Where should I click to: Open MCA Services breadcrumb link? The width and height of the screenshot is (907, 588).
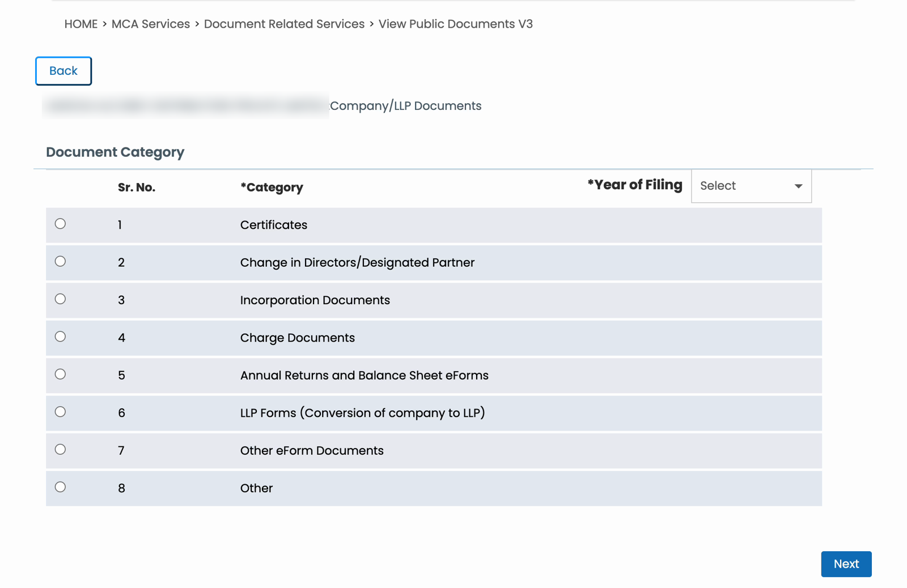(151, 24)
